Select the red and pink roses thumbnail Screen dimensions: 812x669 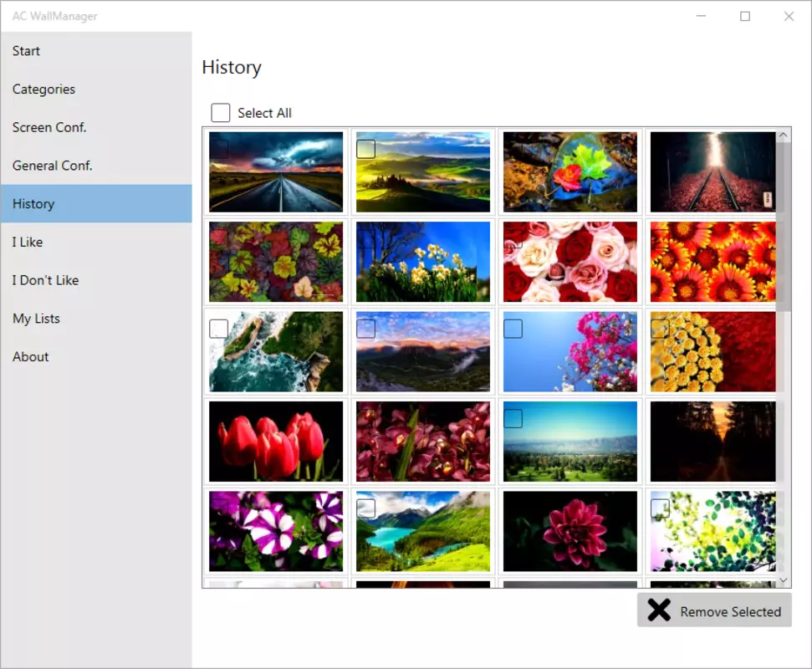point(570,262)
